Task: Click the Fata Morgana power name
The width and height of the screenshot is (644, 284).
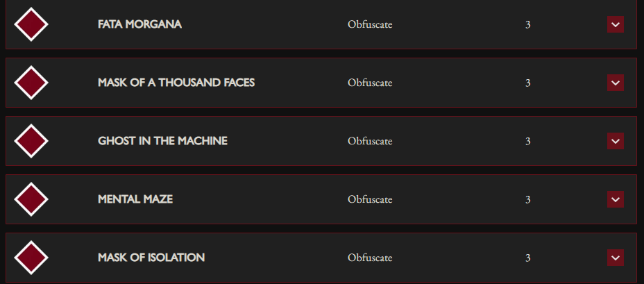Action: click(139, 24)
